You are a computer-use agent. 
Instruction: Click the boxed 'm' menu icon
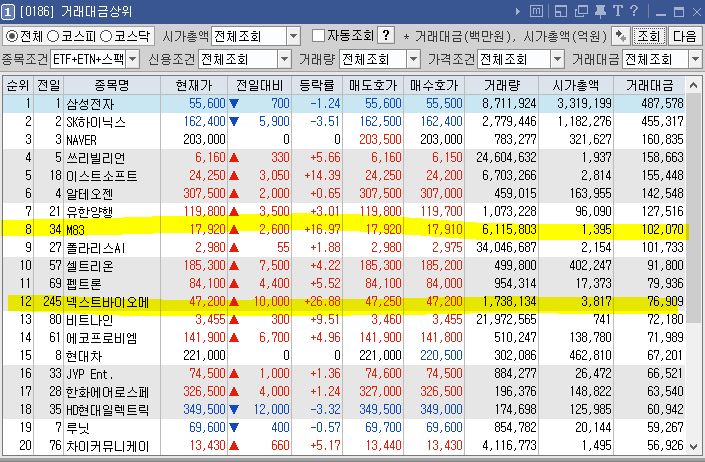536,11
